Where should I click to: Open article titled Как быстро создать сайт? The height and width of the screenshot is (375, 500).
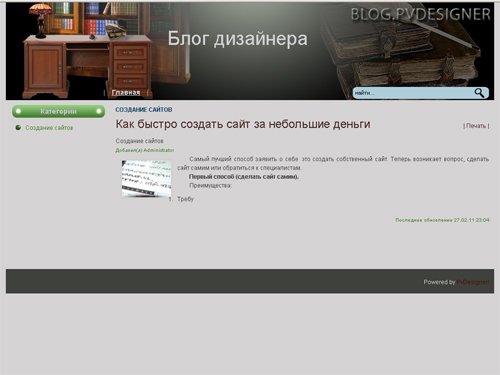(243, 124)
